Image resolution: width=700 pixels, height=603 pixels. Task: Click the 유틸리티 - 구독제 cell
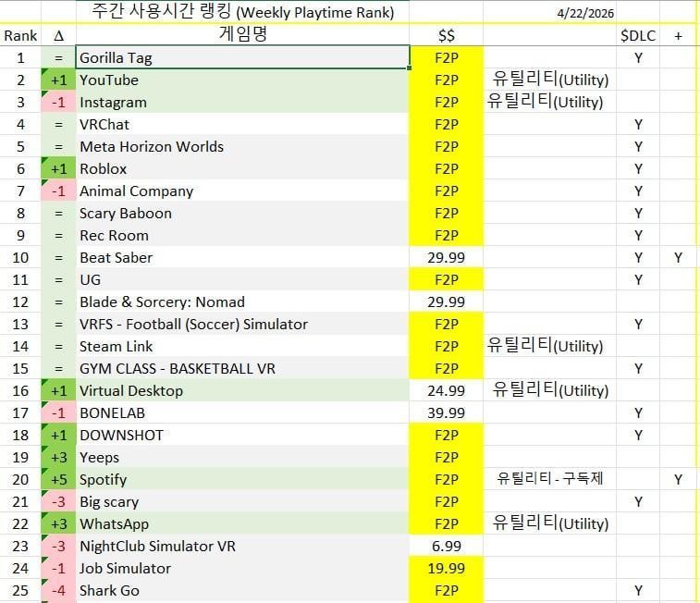[549, 479]
